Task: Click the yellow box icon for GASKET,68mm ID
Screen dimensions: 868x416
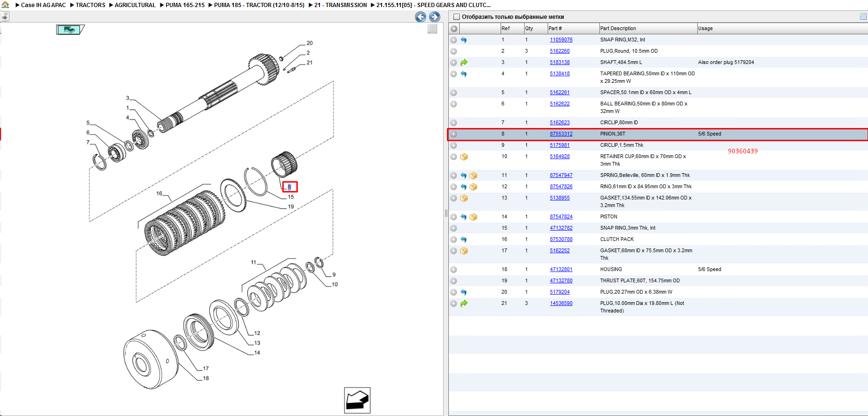Action: [x=464, y=251]
